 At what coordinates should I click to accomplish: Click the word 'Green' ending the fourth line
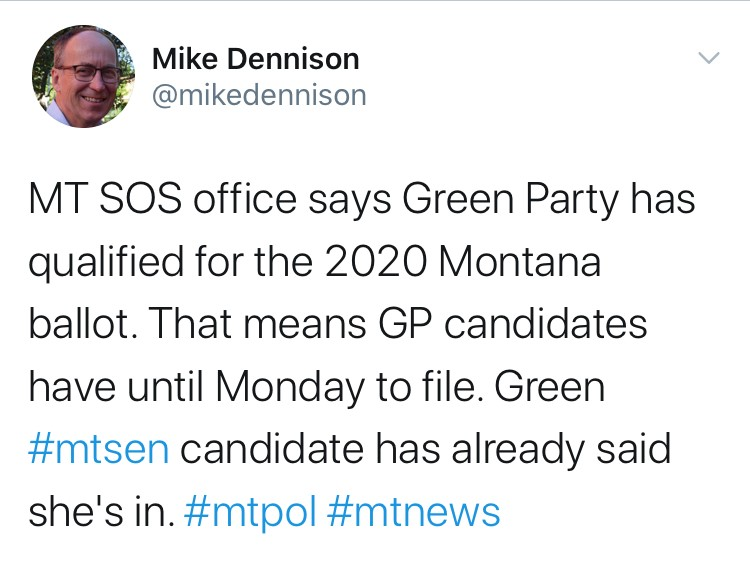coord(550,386)
